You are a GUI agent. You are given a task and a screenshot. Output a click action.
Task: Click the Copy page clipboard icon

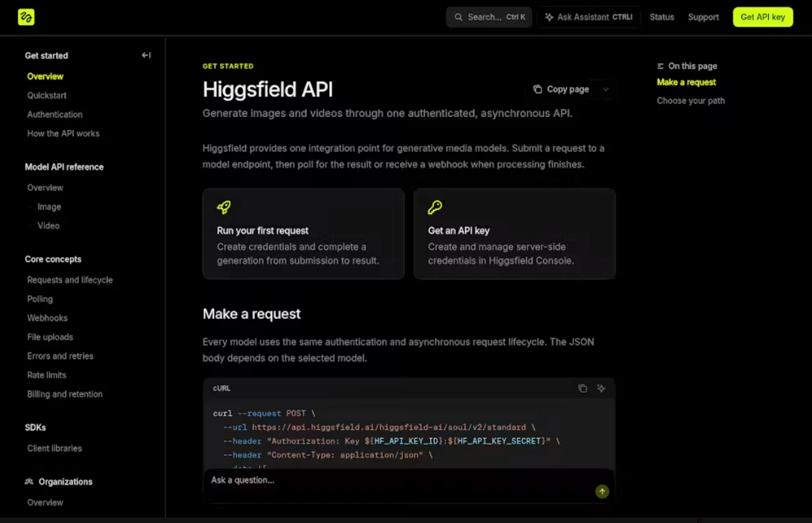(x=537, y=89)
